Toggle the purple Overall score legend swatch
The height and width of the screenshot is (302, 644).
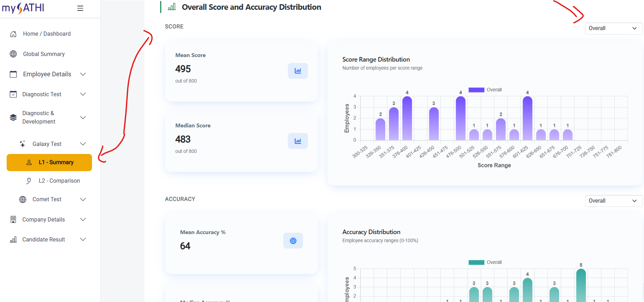tap(476, 90)
